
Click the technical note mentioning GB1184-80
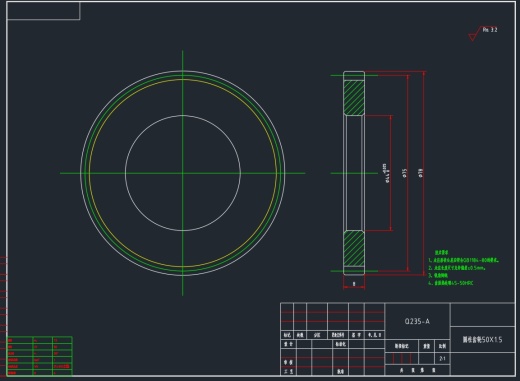(464, 260)
